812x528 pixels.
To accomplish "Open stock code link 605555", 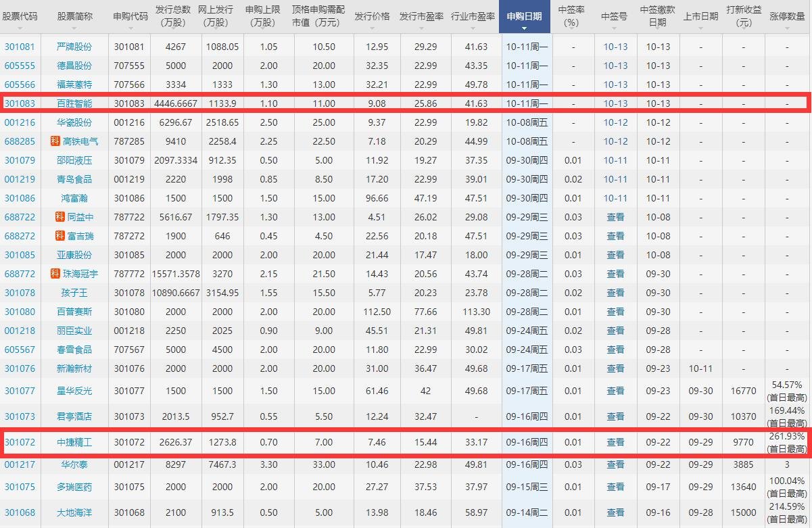I will (x=20, y=66).
